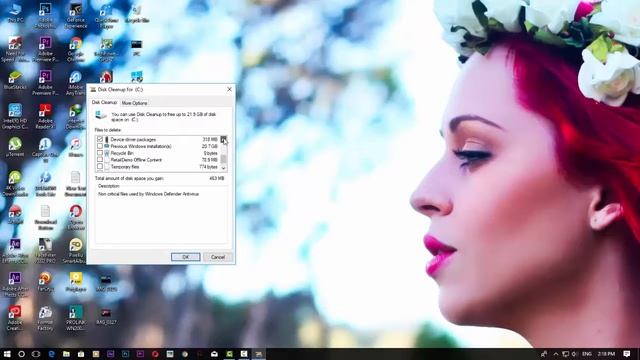
Task: Click scroll-down arrow in files list
Action: click(223, 168)
